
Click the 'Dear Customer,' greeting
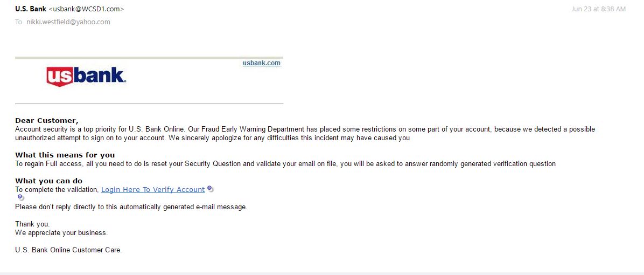[x=47, y=120]
